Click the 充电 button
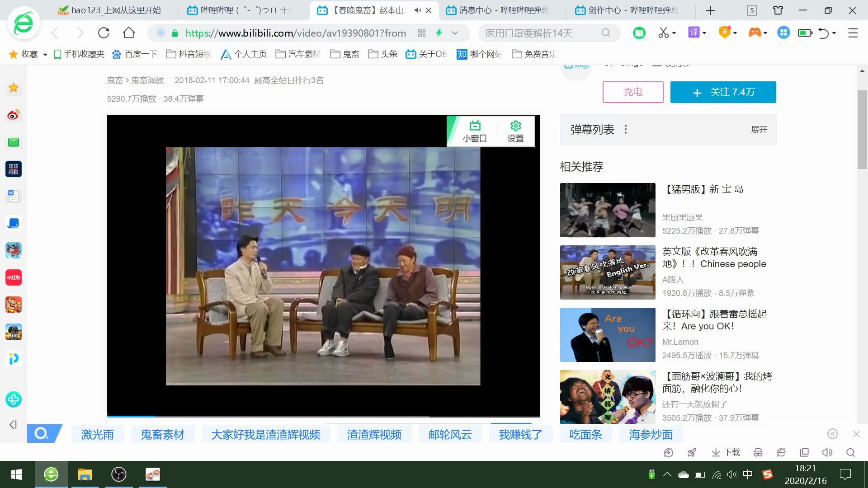Screen dimensions: 868x488 633,92
